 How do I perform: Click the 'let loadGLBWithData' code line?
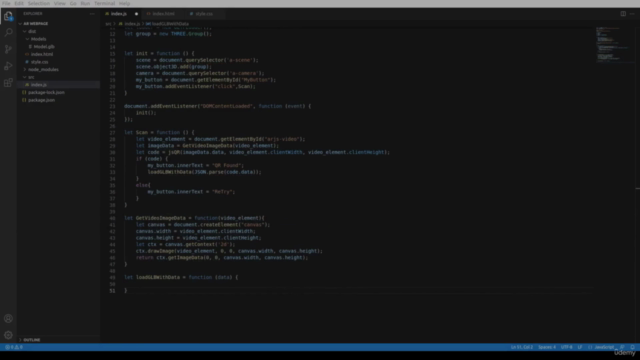(181, 278)
